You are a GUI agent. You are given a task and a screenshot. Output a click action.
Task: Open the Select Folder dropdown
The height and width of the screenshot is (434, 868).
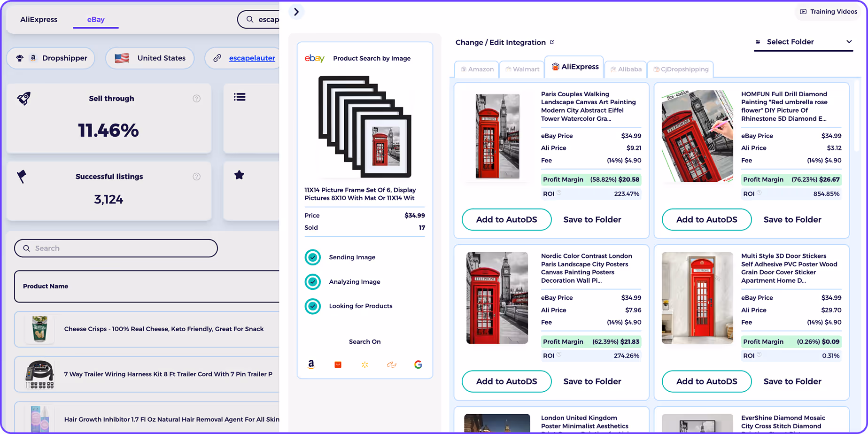pyautogui.click(x=803, y=42)
